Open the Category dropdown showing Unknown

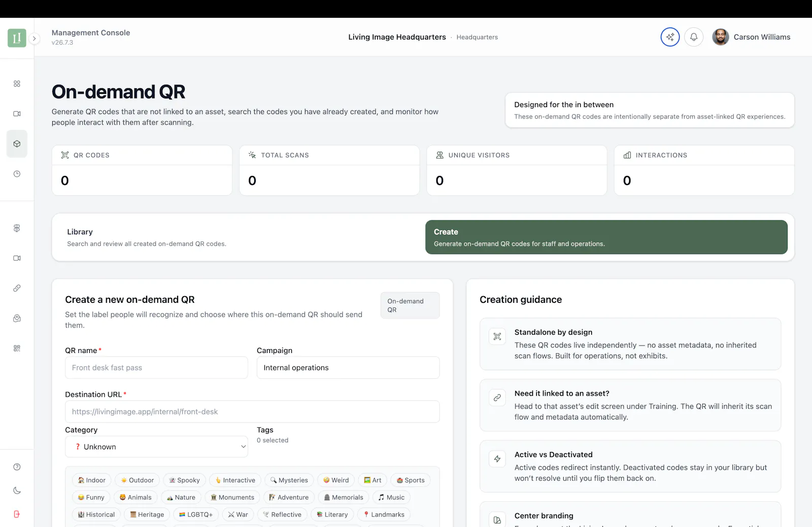(156, 447)
